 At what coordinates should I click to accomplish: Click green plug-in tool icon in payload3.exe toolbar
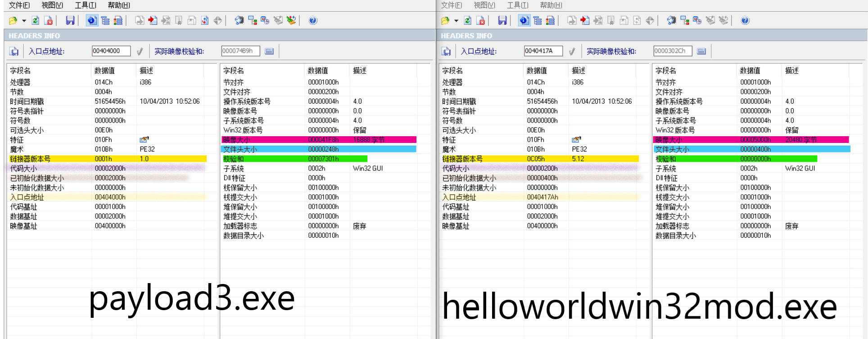point(291,20)
